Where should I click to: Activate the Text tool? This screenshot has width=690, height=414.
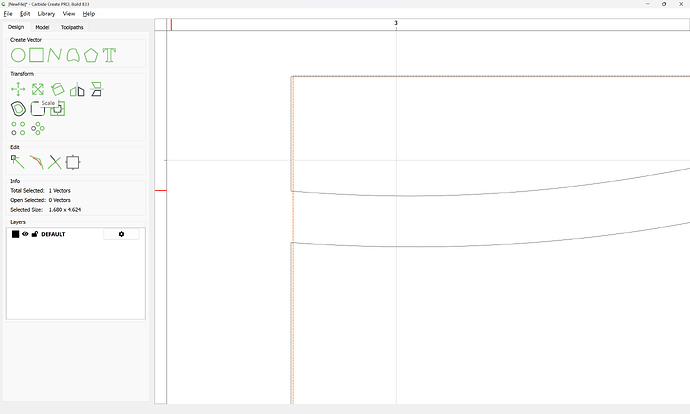click(x=109, y=55)
